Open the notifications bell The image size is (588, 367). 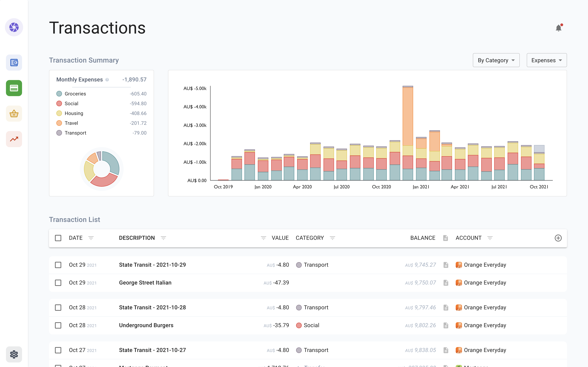pos(558,28)
